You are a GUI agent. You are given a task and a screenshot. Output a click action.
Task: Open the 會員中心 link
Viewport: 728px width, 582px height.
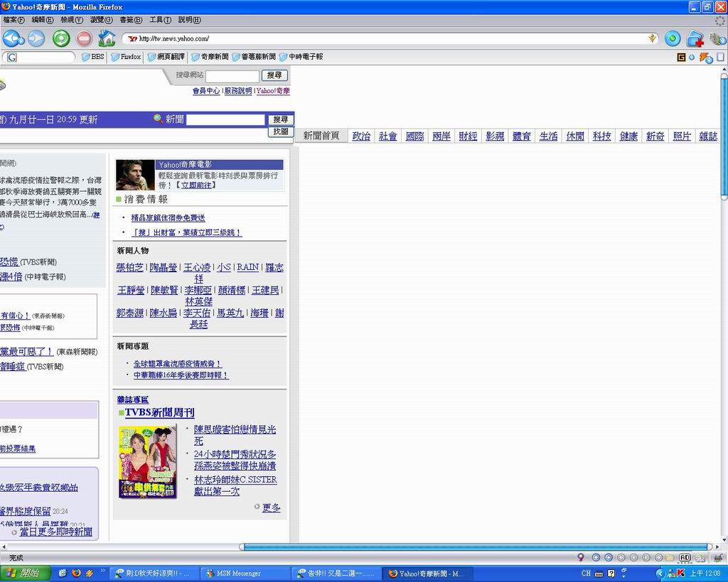pos(206,91)
